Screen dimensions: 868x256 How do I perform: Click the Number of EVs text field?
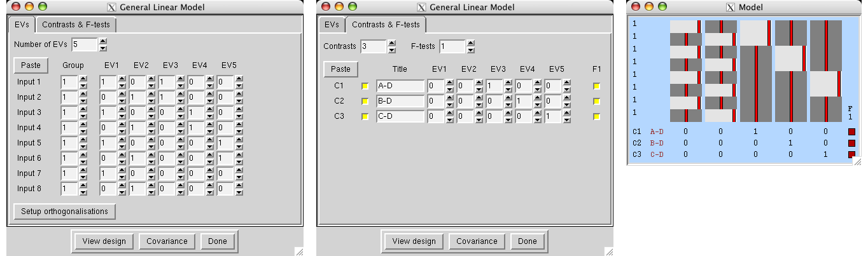(85, 45)
